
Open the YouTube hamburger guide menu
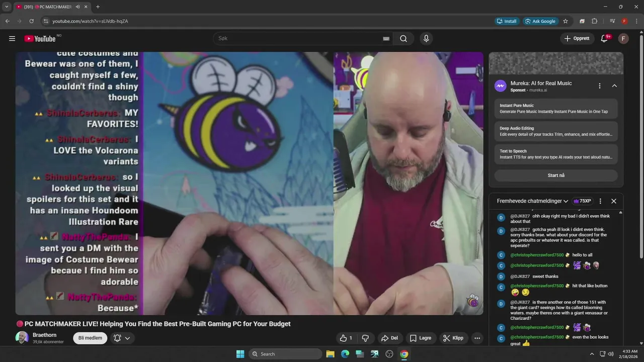[12, 39]
